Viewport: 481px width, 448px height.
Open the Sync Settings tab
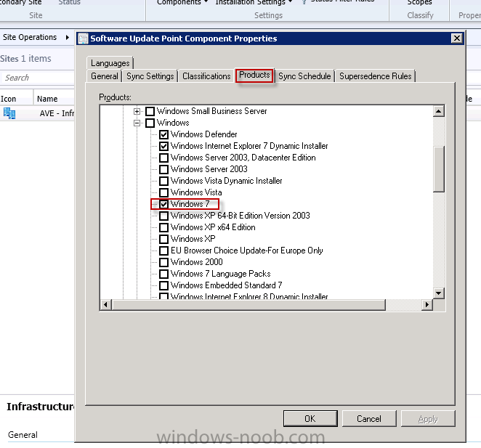pos(150,76)
